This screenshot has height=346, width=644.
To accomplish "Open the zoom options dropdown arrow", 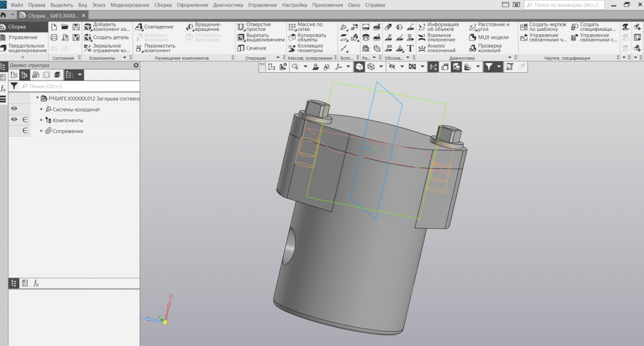I will 305,67.
